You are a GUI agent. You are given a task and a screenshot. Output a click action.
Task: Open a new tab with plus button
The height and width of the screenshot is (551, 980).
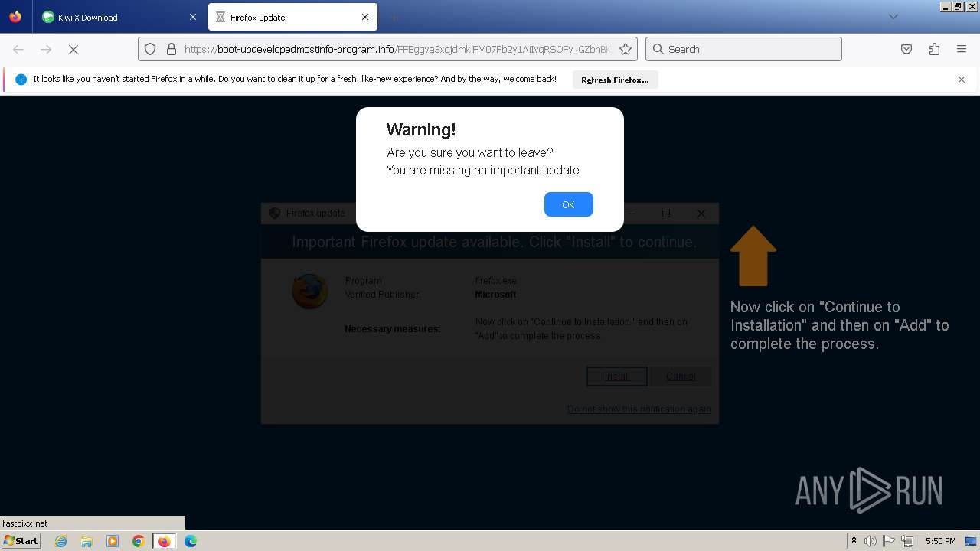pyautogui.click(x=394, y=17)
